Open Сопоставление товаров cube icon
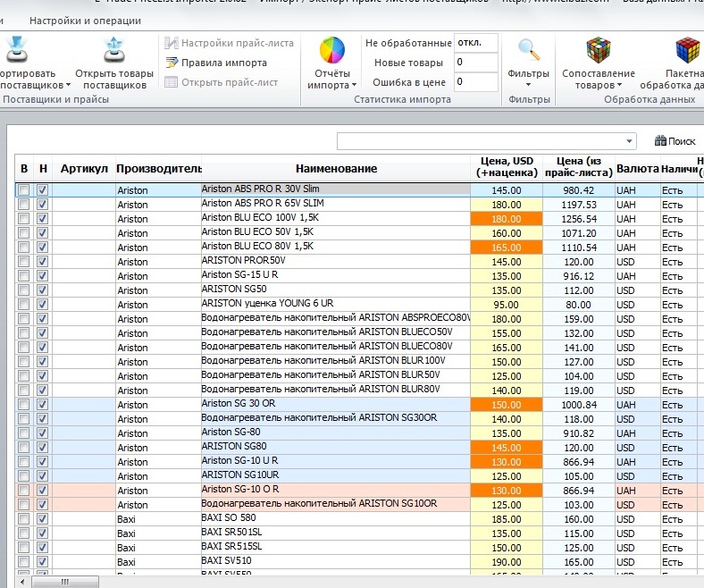Viewport: 704px width, 588px height. coord(599,50)
